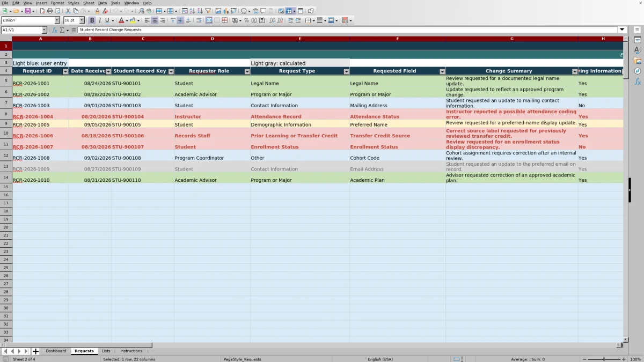Click the Font Color A swatch

(121, 20)
